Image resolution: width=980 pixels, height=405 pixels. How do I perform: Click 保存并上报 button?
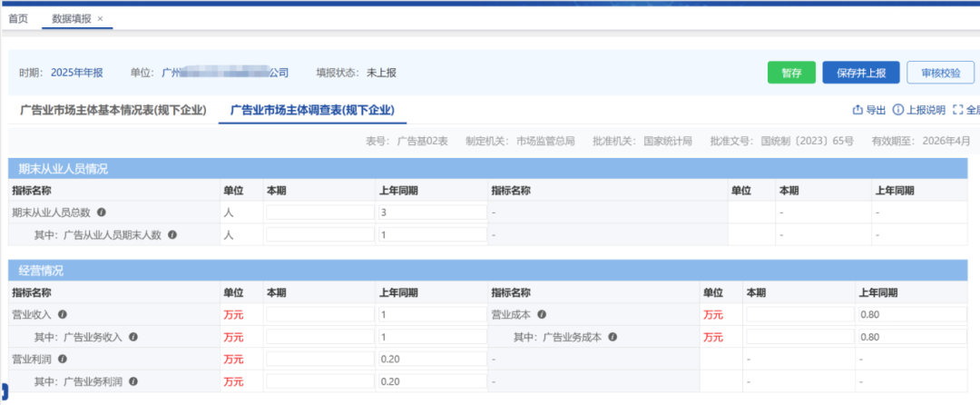click(x=861, y=73)
